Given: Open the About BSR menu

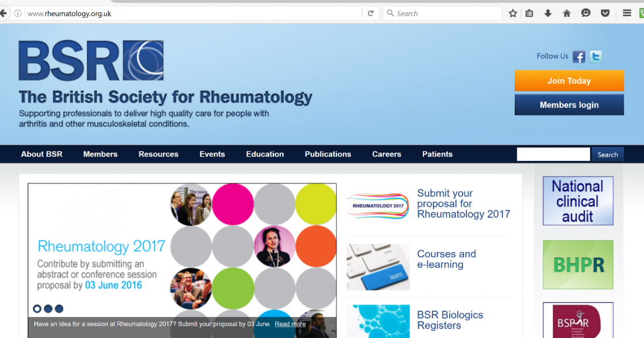Looking at the screenshot, I should pyautogui.click(x=42, y=154).
